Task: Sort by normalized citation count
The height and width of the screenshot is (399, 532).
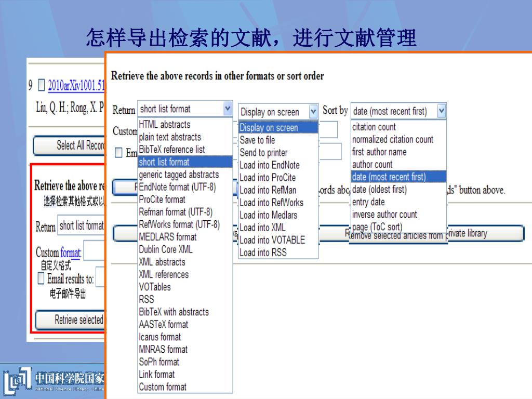Action: [398, 139]
